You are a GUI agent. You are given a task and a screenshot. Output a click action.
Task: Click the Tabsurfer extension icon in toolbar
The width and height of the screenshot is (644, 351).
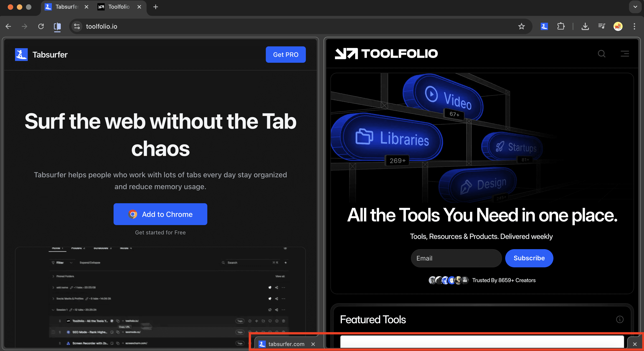point(544,26)
